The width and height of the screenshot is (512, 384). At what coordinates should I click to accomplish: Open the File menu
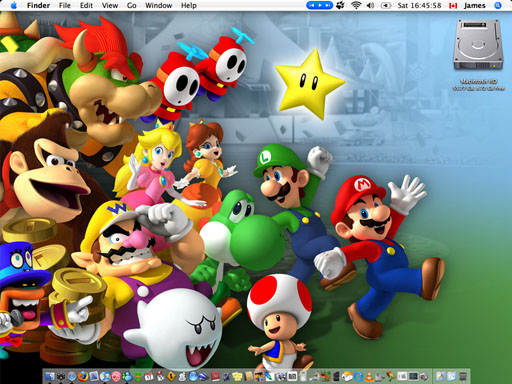coord(65,5)
